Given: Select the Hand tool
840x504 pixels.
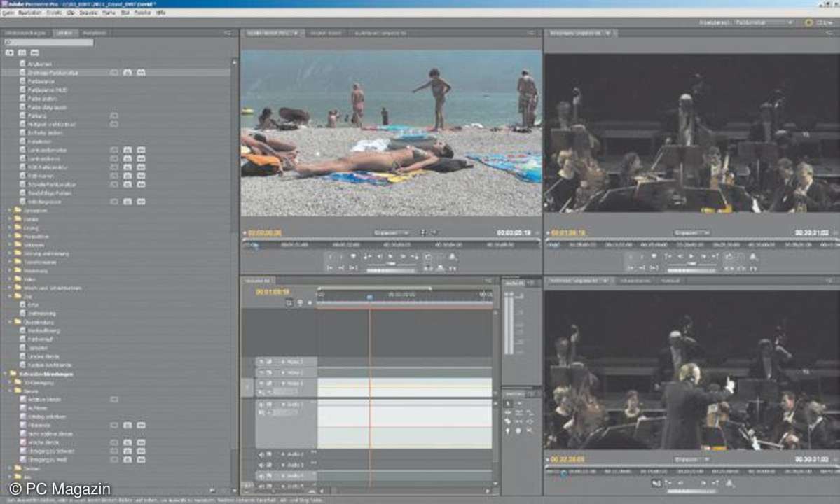Looking at the screenshot, I should [x=518, y=431].
